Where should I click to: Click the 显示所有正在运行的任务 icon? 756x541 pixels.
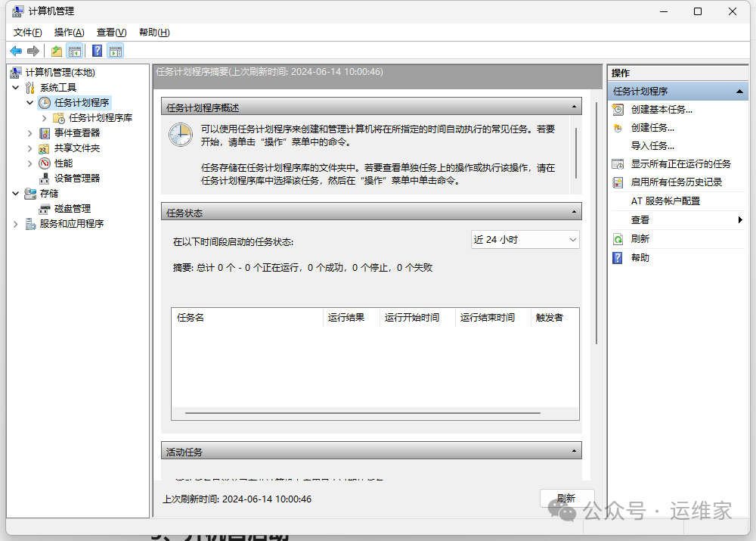618,164
